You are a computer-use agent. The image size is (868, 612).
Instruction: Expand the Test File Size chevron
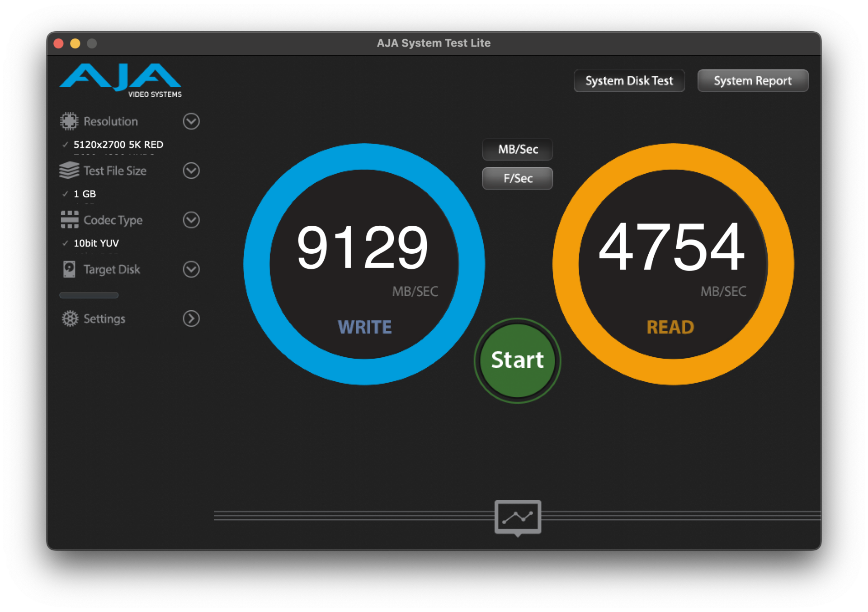click(191, 171)
